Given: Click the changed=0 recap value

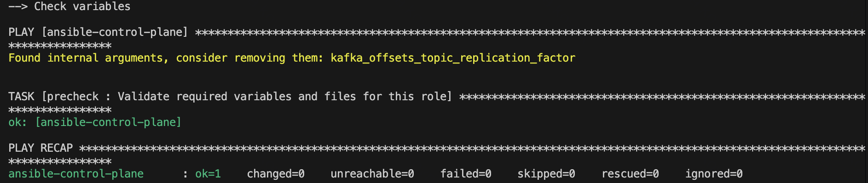Looking at the screenshot, I should click(276, 174).
